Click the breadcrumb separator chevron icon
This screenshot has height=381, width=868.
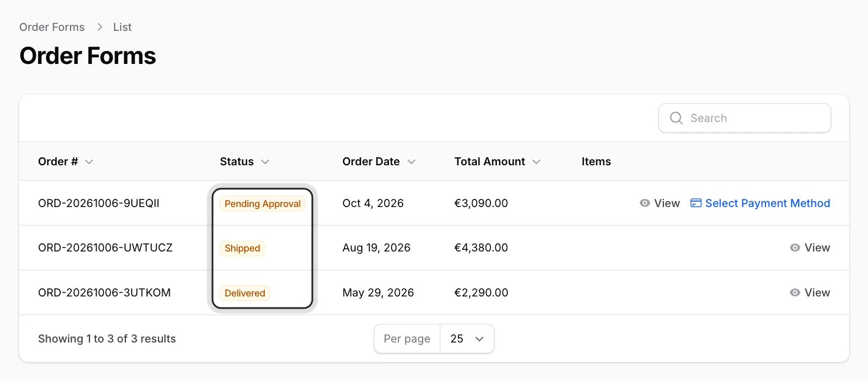100,27
